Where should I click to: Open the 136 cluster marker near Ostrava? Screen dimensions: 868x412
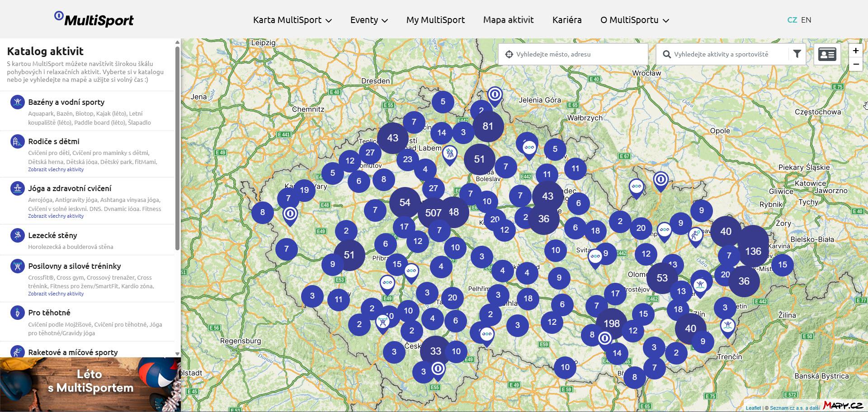[753, 251]
